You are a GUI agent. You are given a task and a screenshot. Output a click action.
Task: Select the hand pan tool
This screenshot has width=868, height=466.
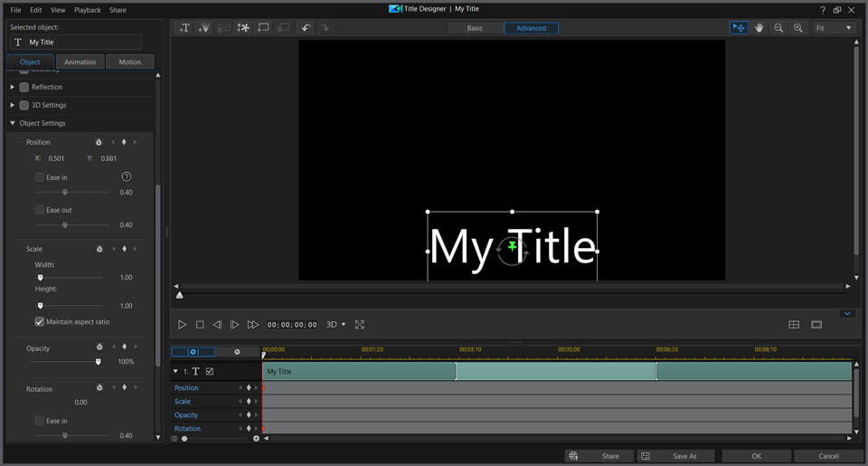pyautogui.click(x=759, y=28)
